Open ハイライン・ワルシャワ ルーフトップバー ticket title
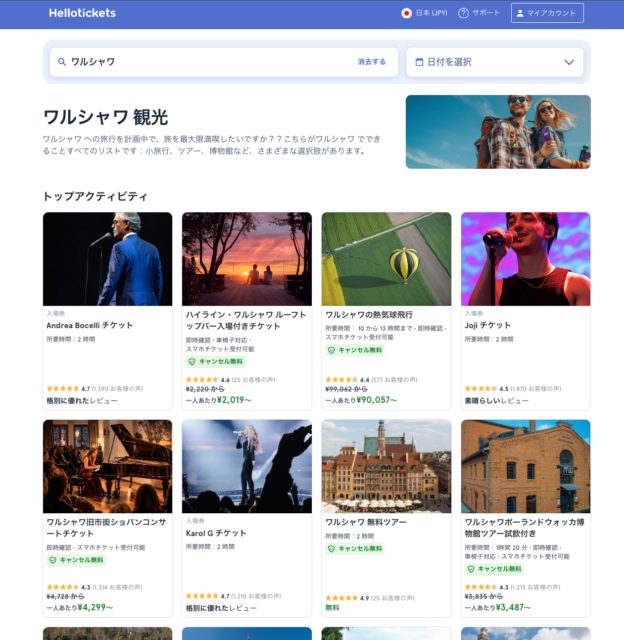Viewport: 624px width, 640px height. point(246,320)
